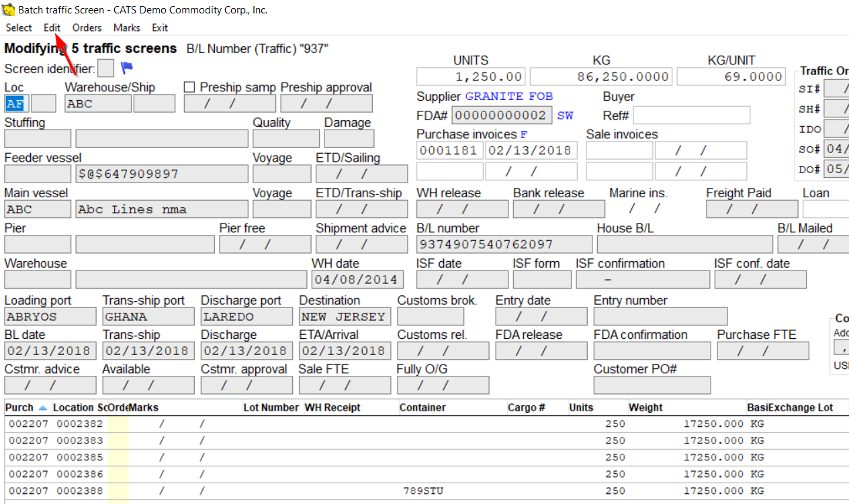The height and width of the screenshot is (504, 849).
Task: Click the Screen identifier input box
Action: pos(105,68)
